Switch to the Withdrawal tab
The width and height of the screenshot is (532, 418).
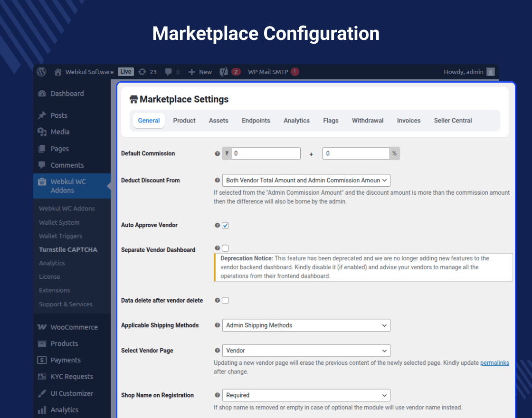(368, 121)
